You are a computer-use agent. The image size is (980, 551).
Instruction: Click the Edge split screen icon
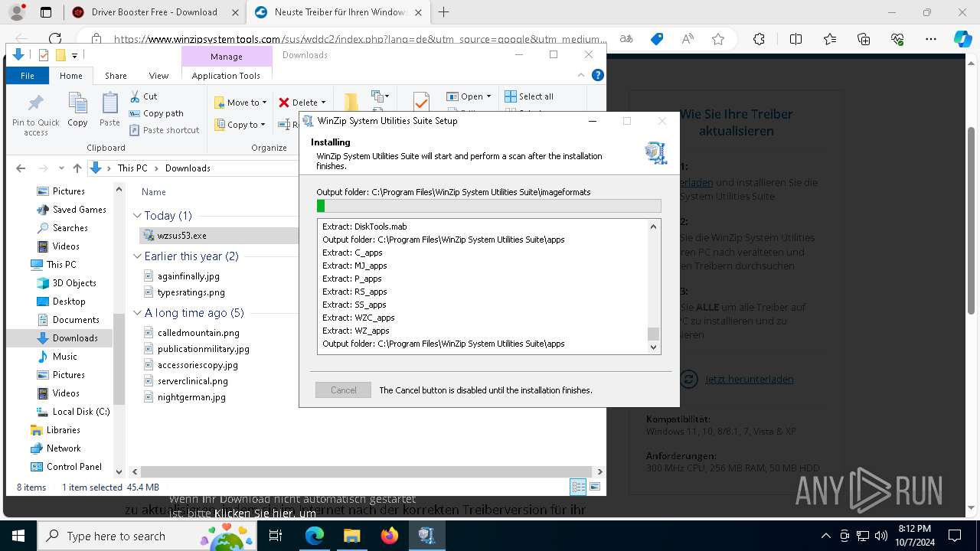795,39
